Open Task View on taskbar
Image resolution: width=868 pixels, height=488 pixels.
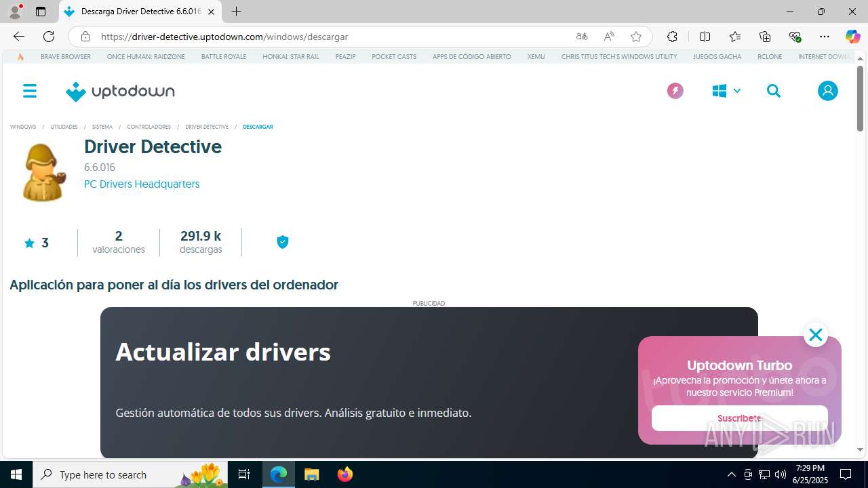[x=244, y=474]
